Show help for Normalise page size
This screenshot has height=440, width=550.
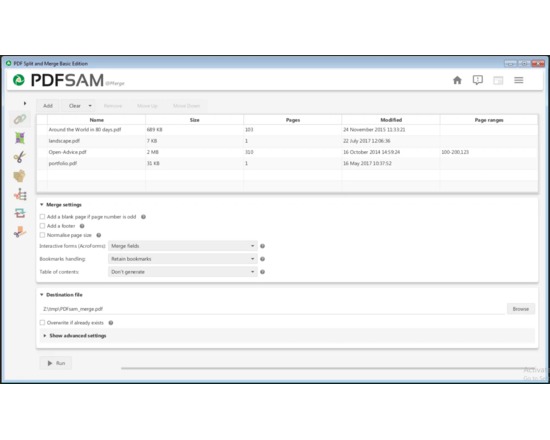coord(99,235)
